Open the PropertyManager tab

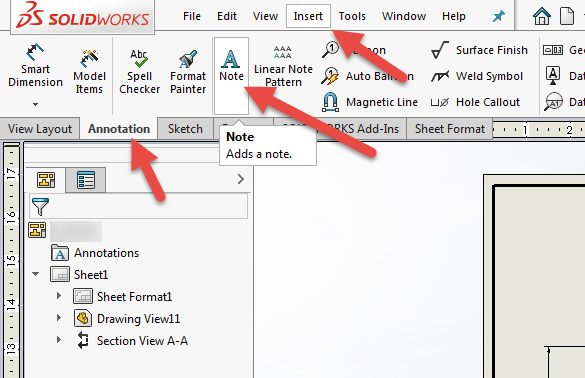(x=86, y=180)
